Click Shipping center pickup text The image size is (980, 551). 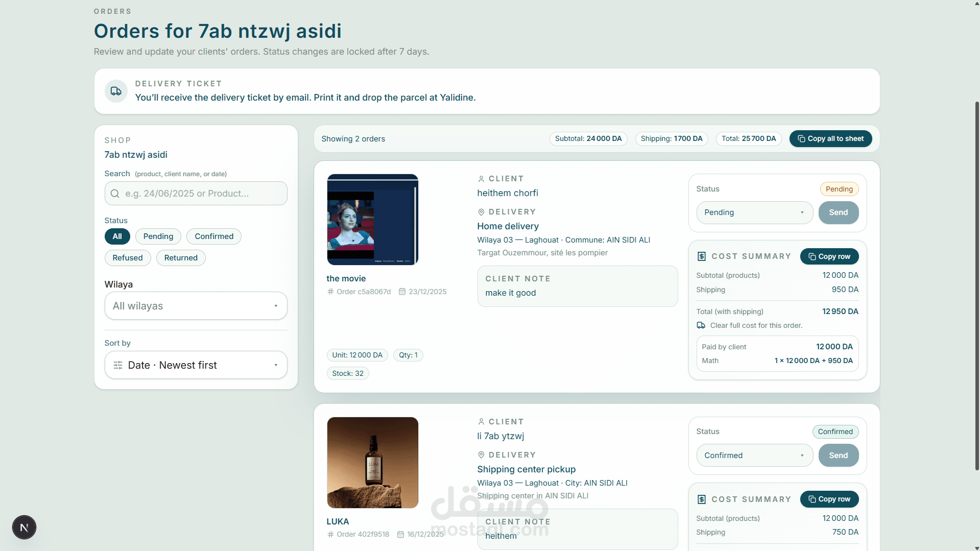(527, 469)
